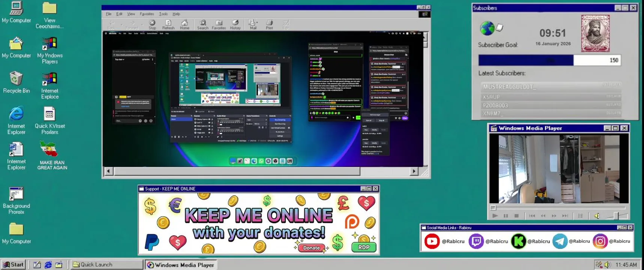The width and height of the screenshot is (644, 270).
Task: Open the Kick @Rabicru icon
Action: point(518,241)
